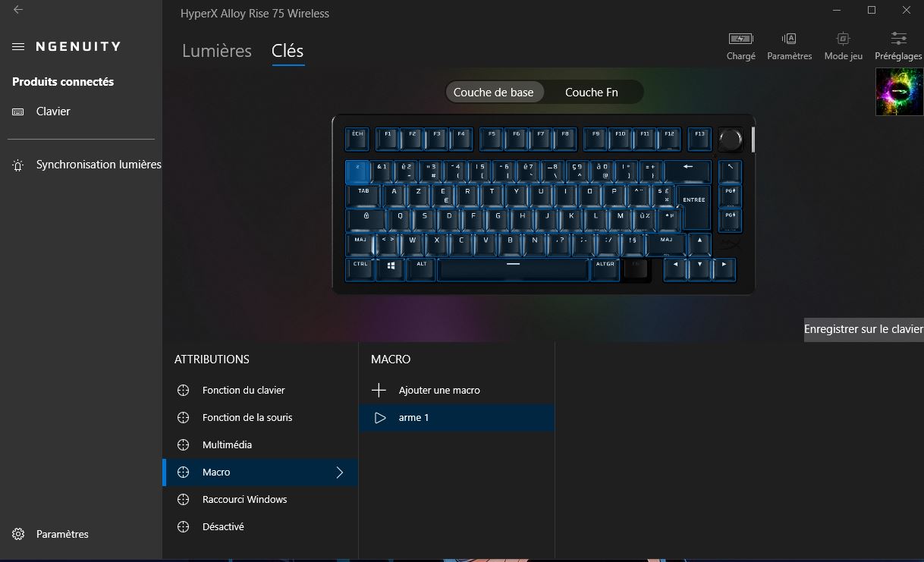Image resolution: width=924 pixels, height=562 pixels.
Task: Open the Paramètres keyboard icon in top toolbar
Action: [x=789, y=39]
